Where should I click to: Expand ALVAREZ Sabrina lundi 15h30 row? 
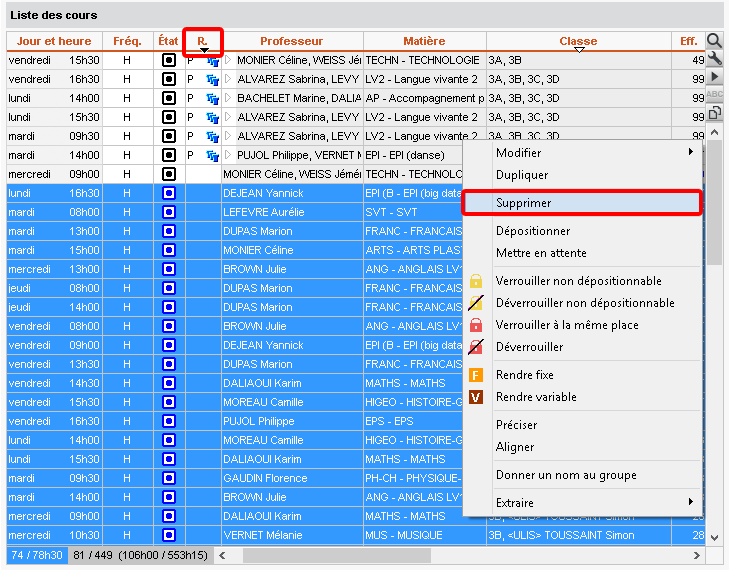[x=228, y=117]
